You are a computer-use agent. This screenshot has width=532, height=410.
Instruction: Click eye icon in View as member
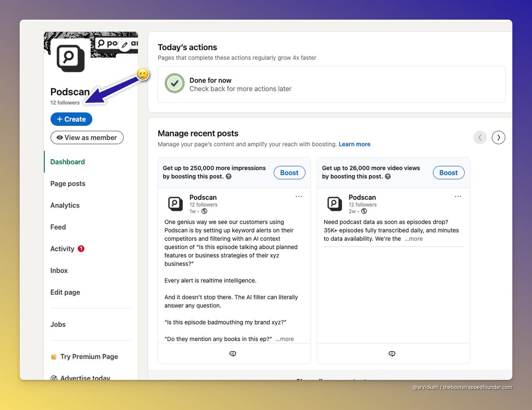tap(60, 138)
